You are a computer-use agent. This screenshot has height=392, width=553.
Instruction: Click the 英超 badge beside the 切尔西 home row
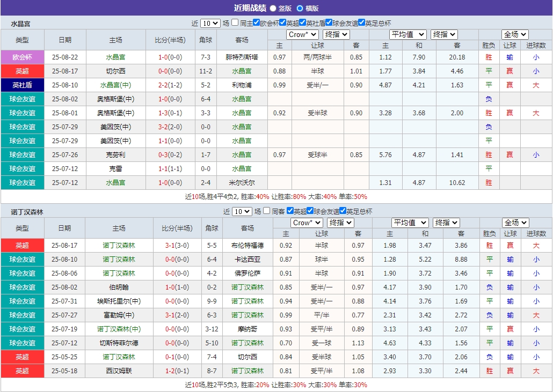tap(22, 71)
